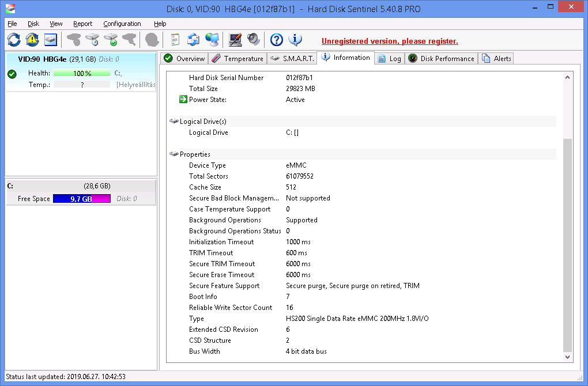Click the Bus Width 4 bit data bus row
The image size is (588, 386).
362,351
